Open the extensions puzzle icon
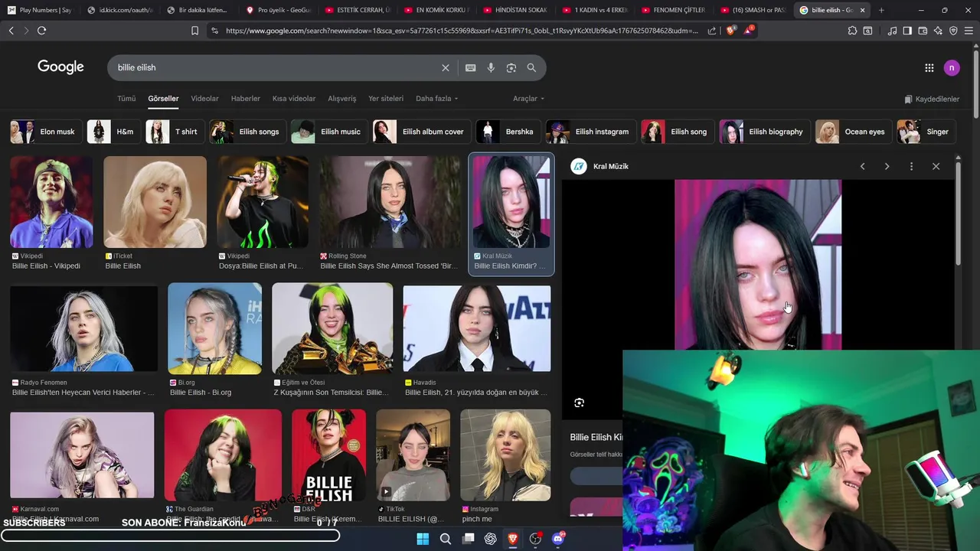Screen dimensions: 980x551 coord(852,31)
